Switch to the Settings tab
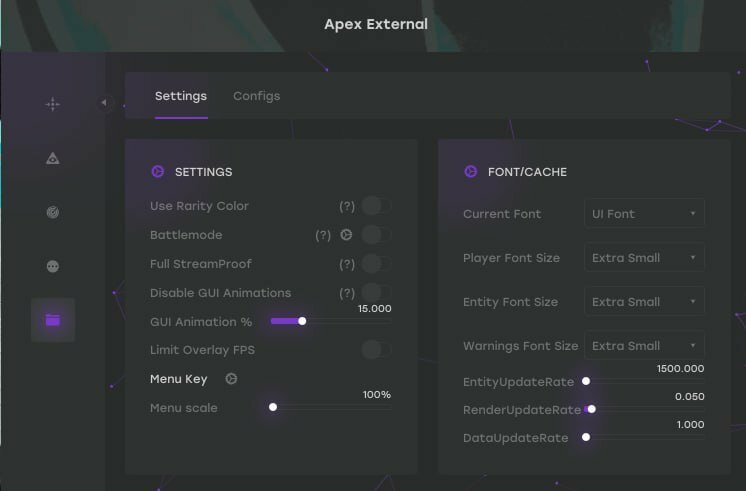 tap(181, 96)
